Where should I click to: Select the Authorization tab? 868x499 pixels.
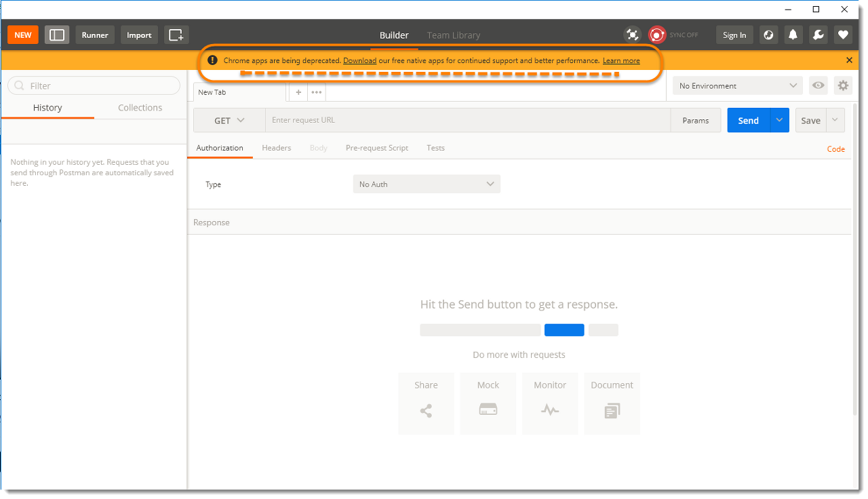pyautogui.click(x=220, y=148)
